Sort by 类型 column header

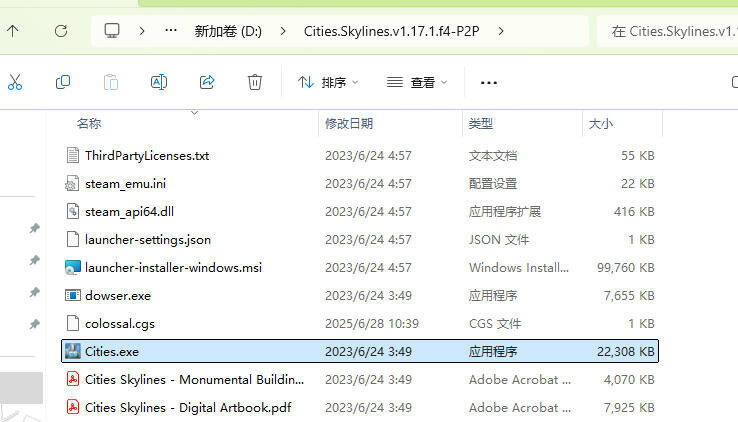481,124
